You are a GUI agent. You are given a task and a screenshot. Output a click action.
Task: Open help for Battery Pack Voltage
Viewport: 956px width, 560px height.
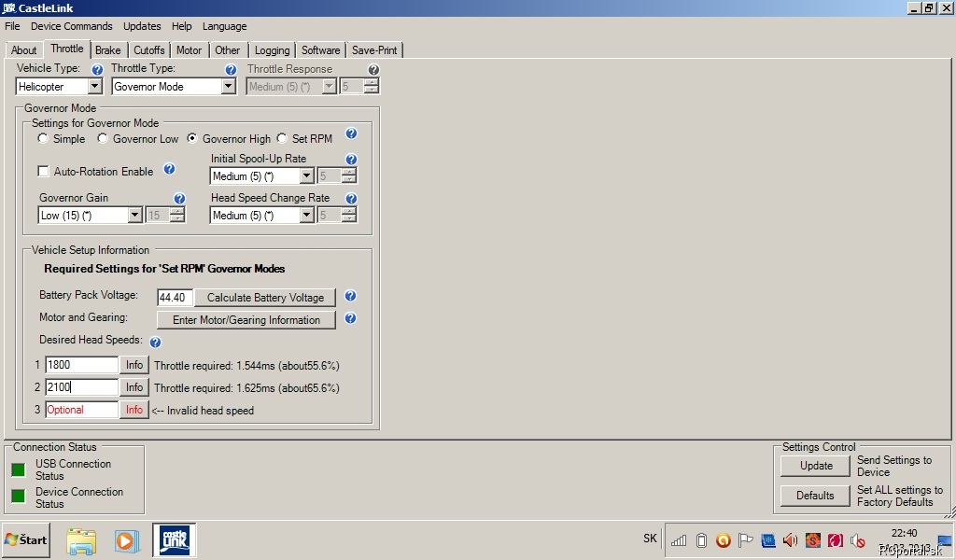pyautogui.click(x=351, y=296)
